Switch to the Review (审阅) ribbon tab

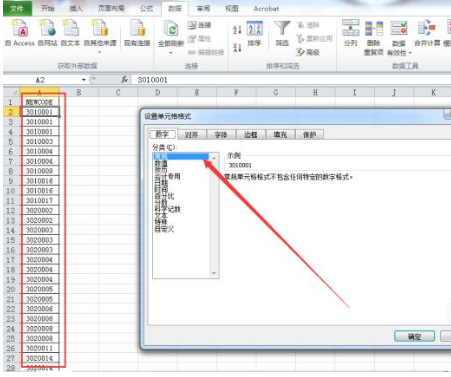(203, 8)
